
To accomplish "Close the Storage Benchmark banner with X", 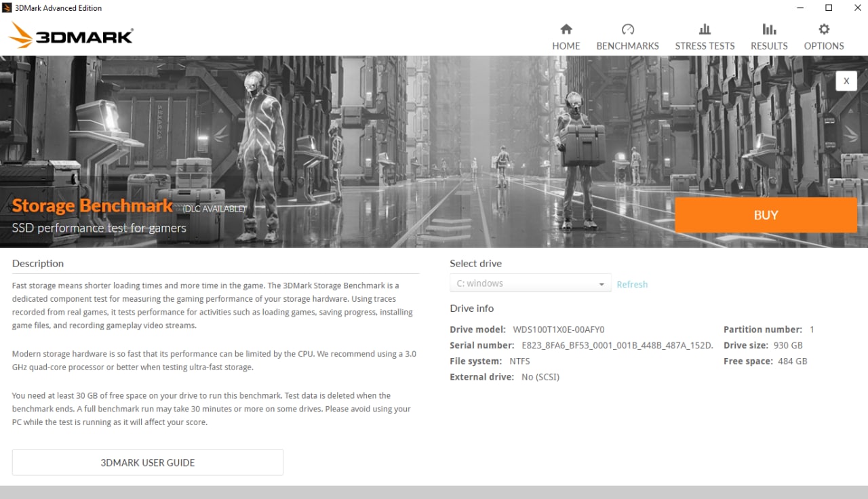I will point(846,81).
